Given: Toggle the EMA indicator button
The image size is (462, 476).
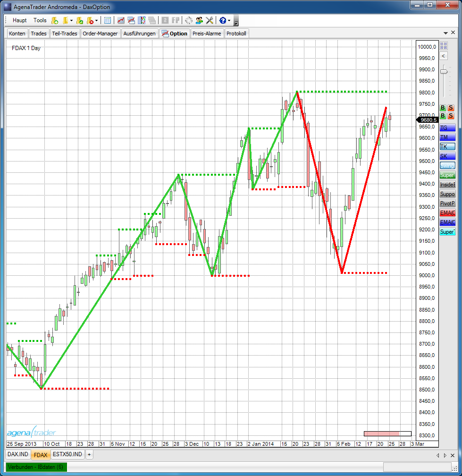Looking at the screenshot, I should 446,213.
